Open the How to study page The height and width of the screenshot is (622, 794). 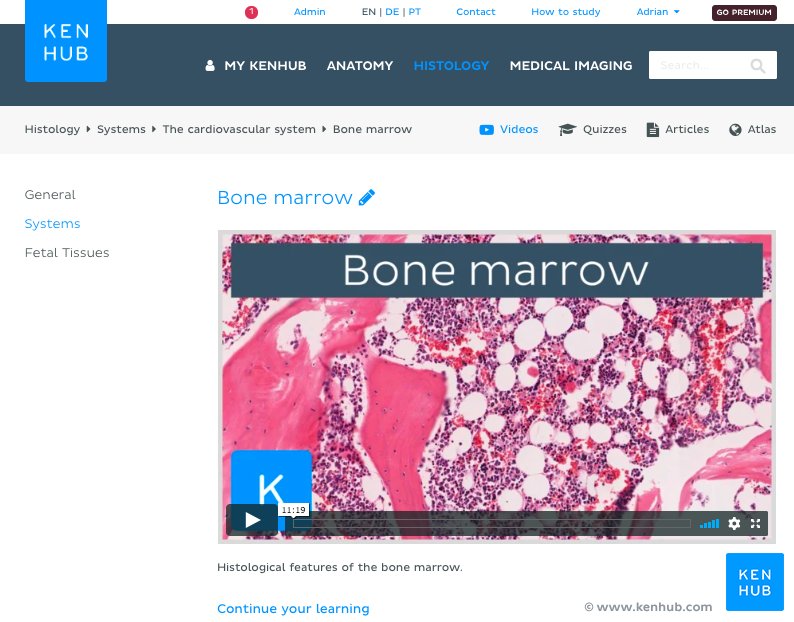tap(566, 12)
